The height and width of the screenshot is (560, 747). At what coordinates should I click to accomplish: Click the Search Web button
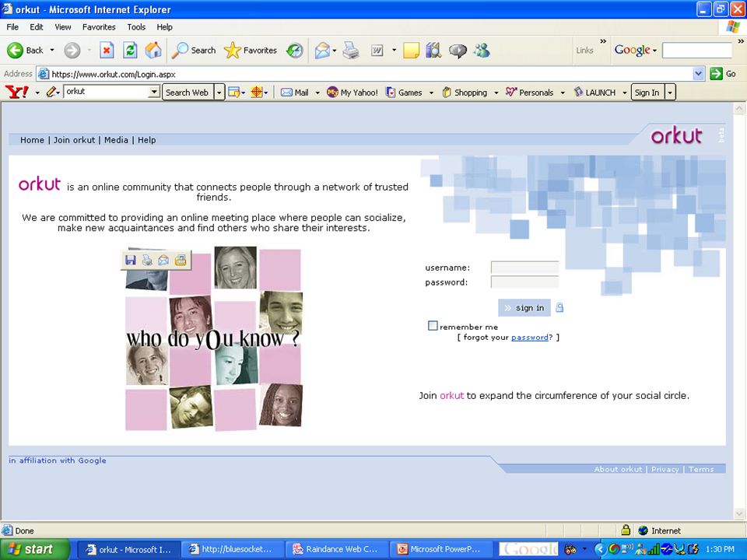pyautogui.click(x=188, y=93)
